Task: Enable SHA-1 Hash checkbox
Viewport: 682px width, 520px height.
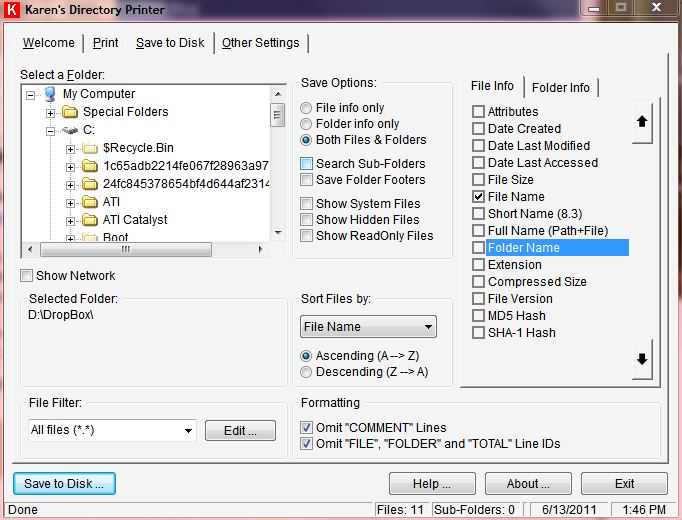Action: click(x=478, y=333)
